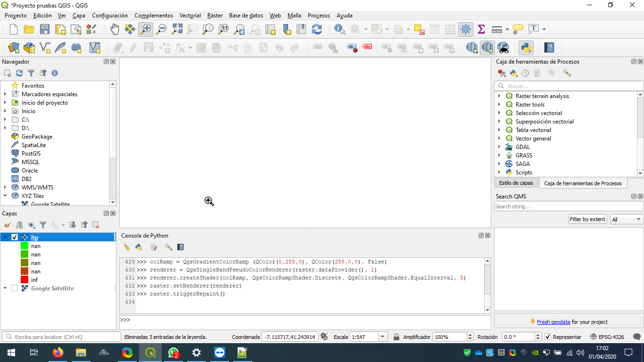Open the messages log speech bubble icon
This screenshot has width=644, height=362.
point(636,337)
